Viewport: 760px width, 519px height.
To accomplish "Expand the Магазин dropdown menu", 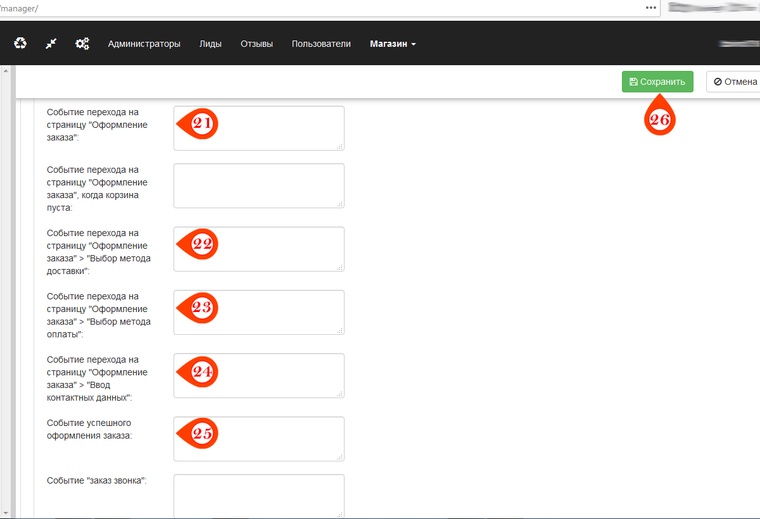I will tap(392, 44).
